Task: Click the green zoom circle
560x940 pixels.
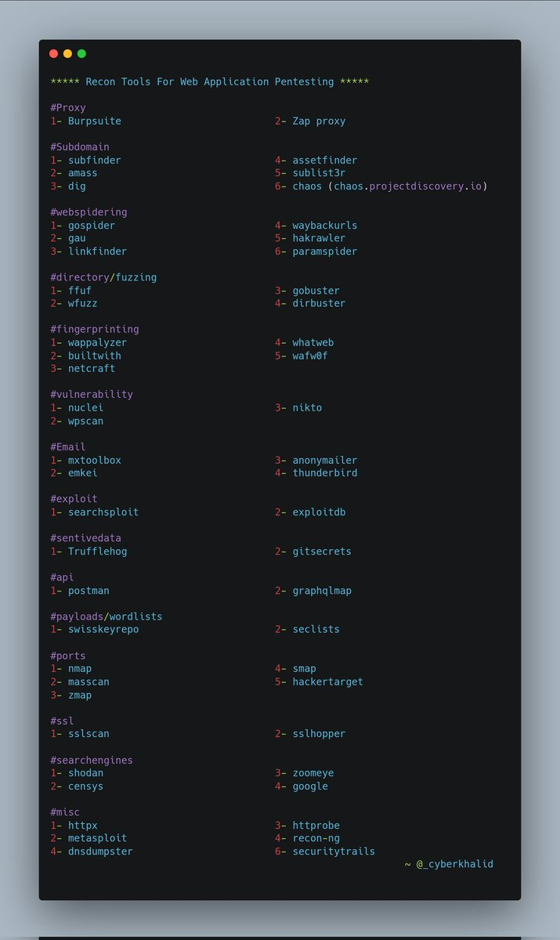Action: [81, 53]
